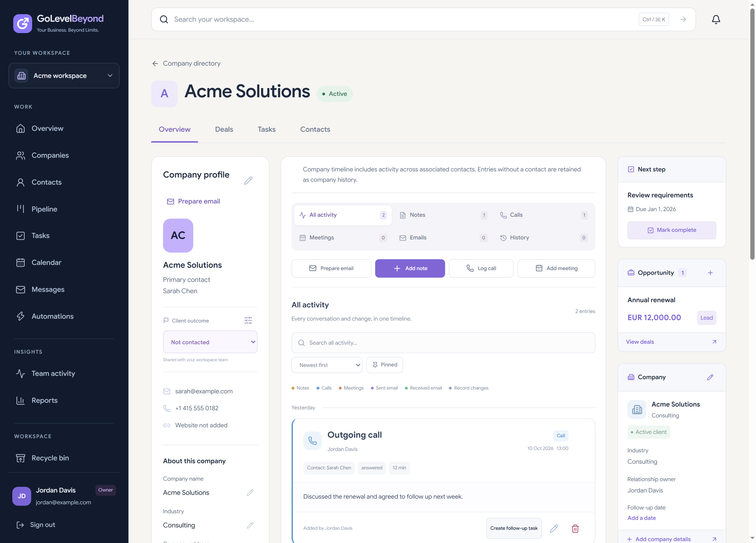The height and width of the screenshot is (543, 756).
Task: Click Prepare email link in company profile
Action: click(x=193, y=201)
